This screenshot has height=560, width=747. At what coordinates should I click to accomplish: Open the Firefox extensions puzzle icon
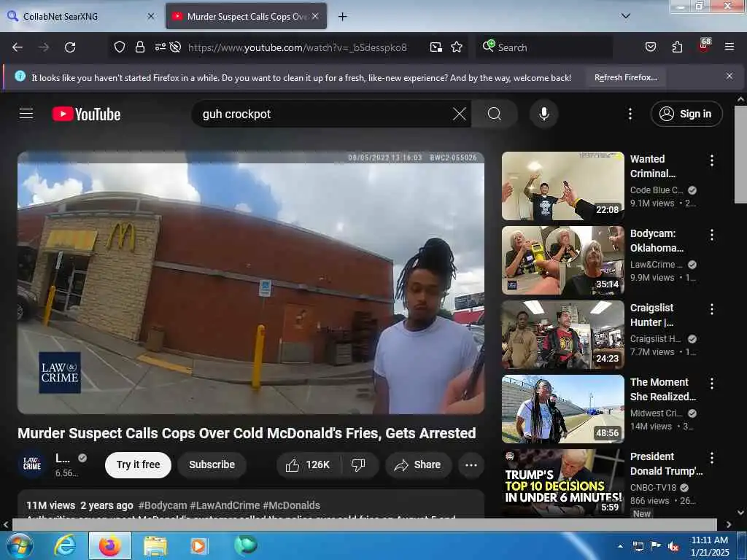(677, 47)
